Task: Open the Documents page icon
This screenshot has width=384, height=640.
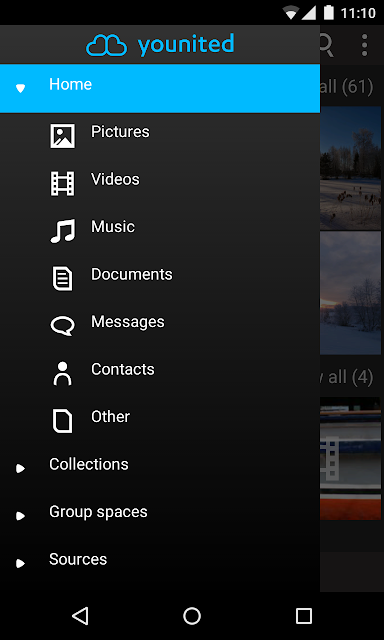Action: click(62, 278)
